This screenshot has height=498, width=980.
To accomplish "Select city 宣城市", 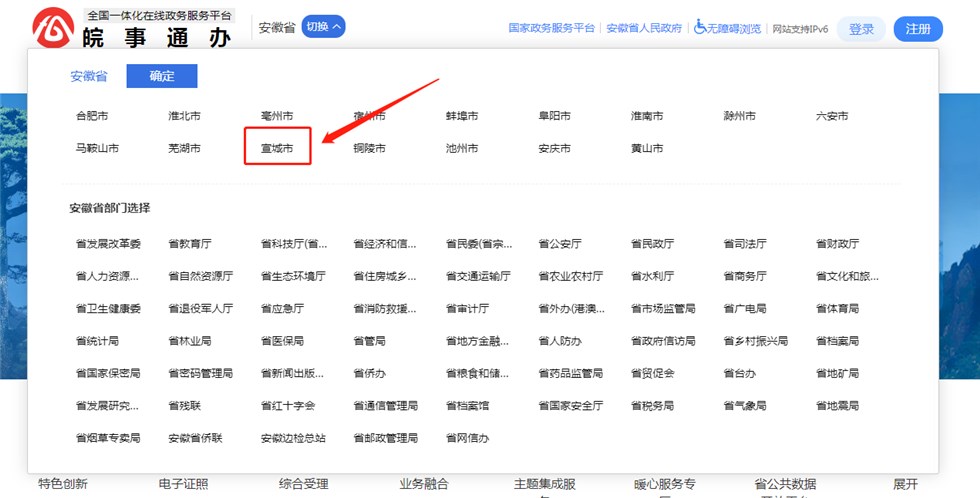I will coord(277,149).
